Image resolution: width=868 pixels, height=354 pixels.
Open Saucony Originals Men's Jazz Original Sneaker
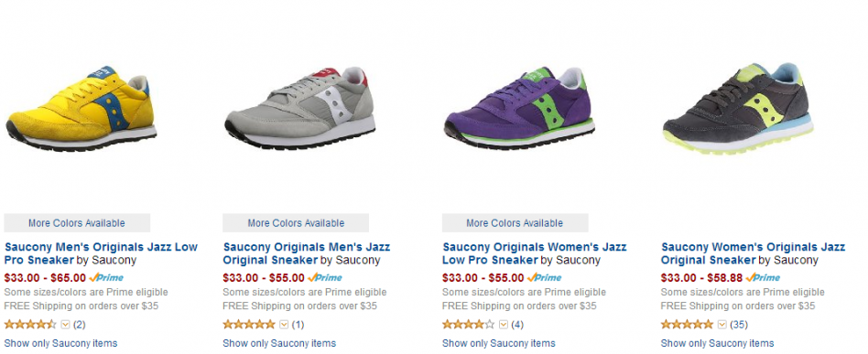306,253
